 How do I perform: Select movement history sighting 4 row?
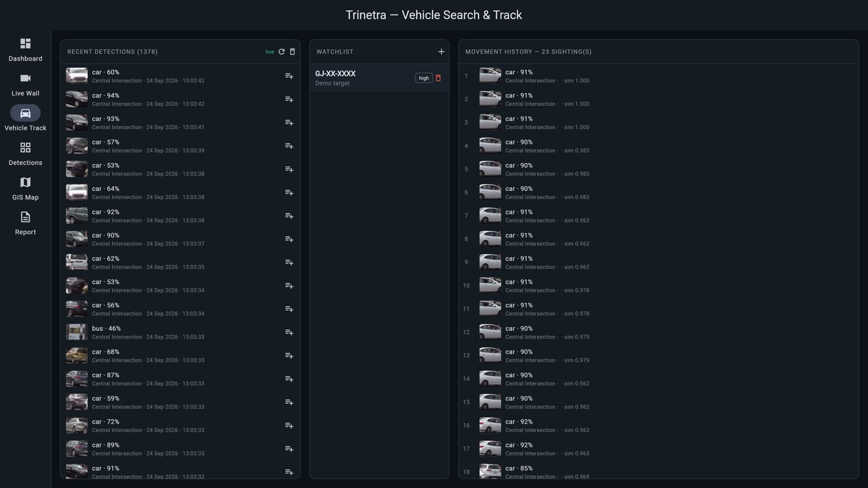tap(659, 146)
